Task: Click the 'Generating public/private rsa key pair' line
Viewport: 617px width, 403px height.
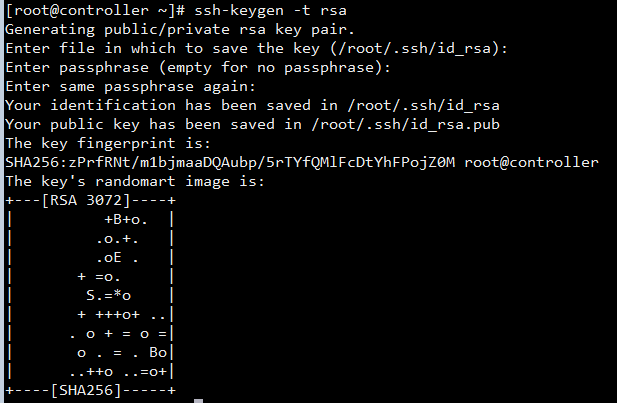Action: [180, 30]
